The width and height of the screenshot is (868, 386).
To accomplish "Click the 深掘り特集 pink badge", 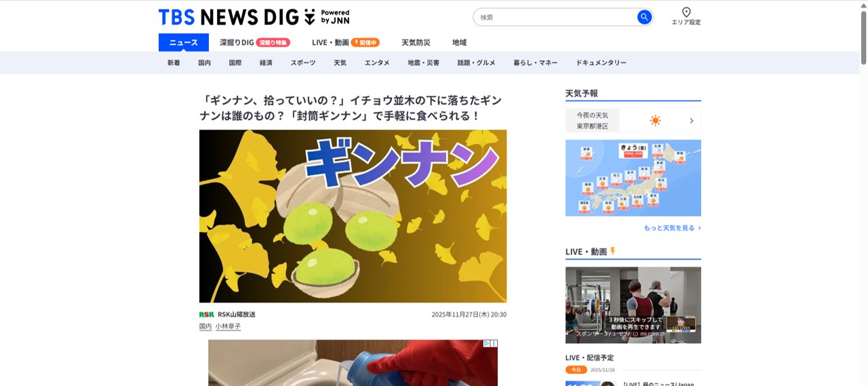I will tap(273, 42).
